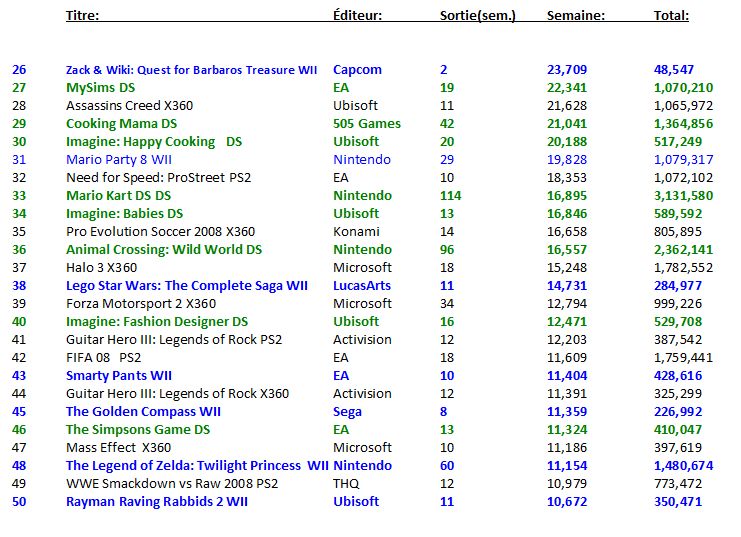
Task: Select the Lego Star Wars title
Action: (186, 286)
